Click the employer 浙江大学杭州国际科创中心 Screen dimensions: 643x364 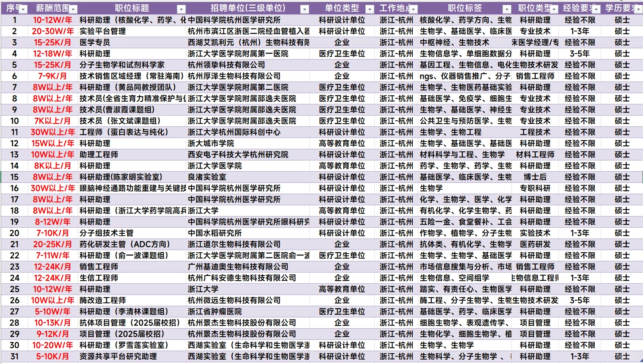pos(234,132)
